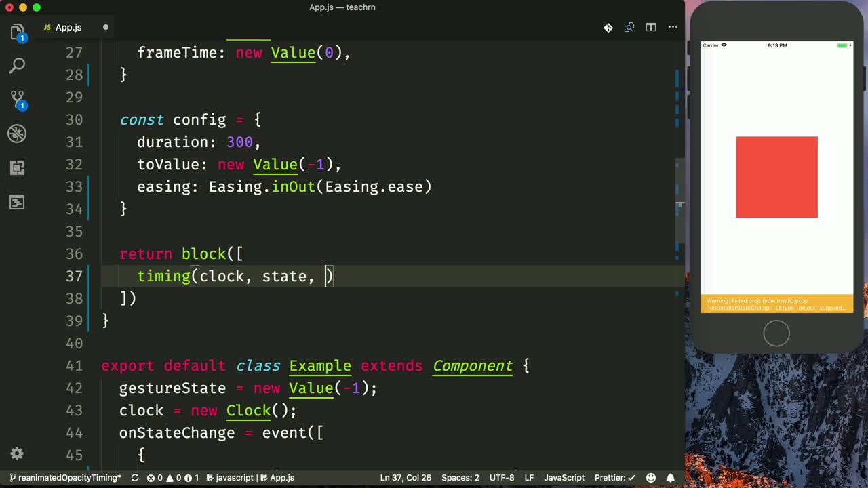Click the Prettier status bar item
The width and height of the screenshot is (868, 488).
point(614,478)
